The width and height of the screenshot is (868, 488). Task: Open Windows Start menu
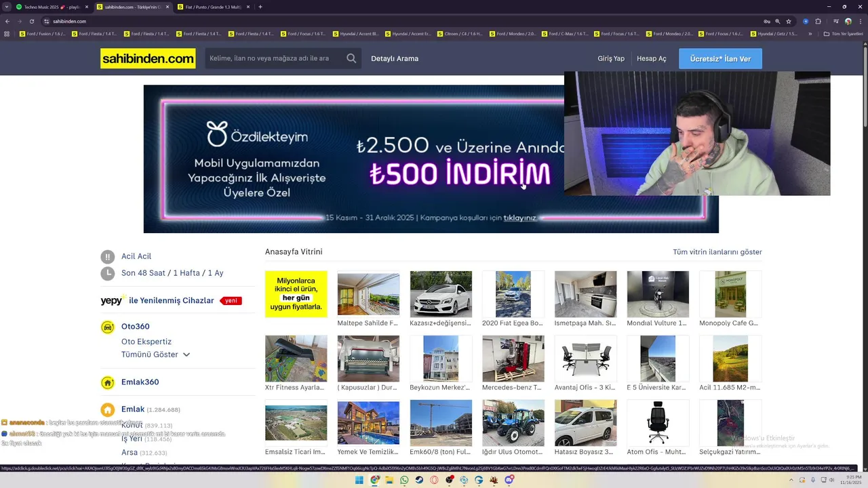pos(359,480)
